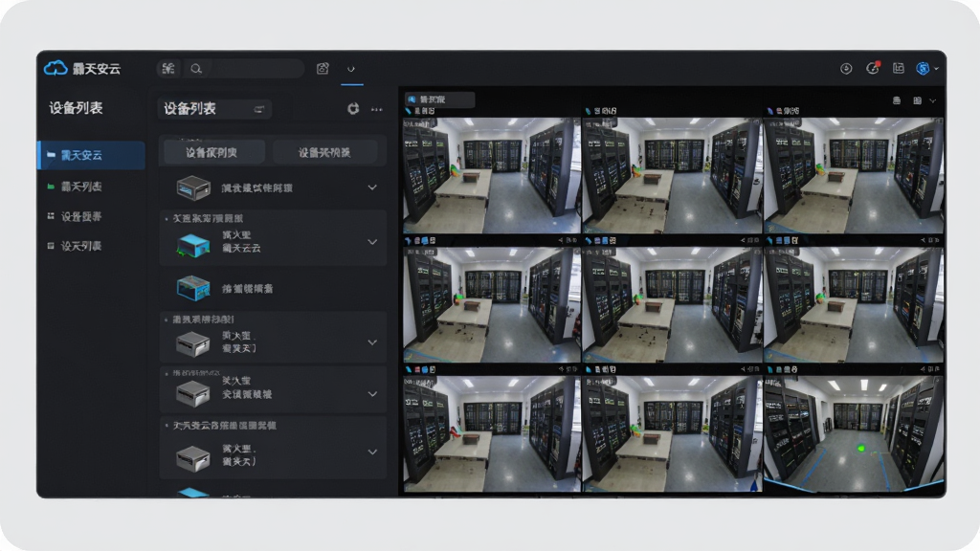The height and width of the screenshot is (551, 980).
Task: Switch to the left tab in device panel
Action: 213,152
